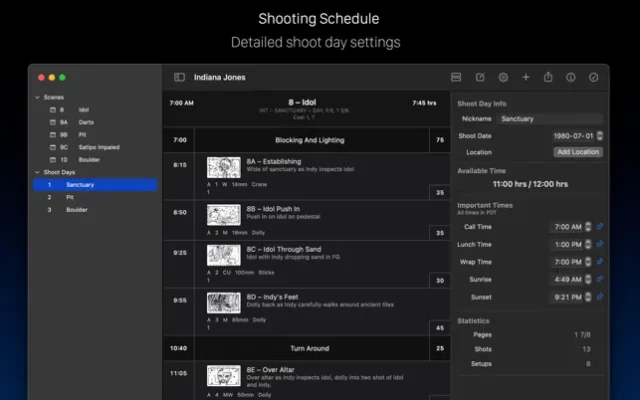Select the Boulder shoot day in sidebar
This screenshot has width=640, height=400.
click(x=77, y=210)
